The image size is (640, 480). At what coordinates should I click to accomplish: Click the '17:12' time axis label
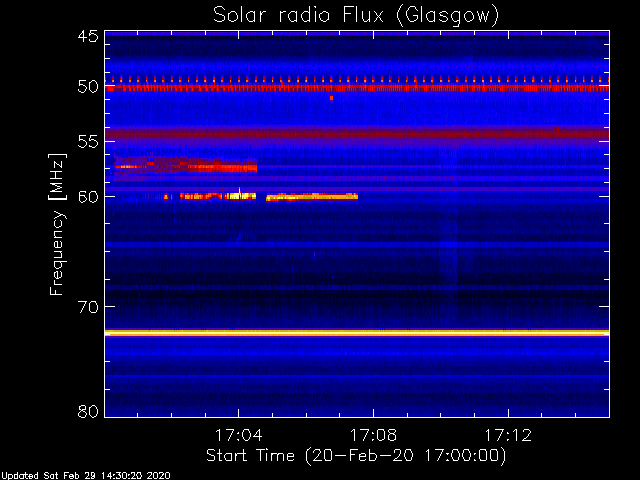pos(508,435)
